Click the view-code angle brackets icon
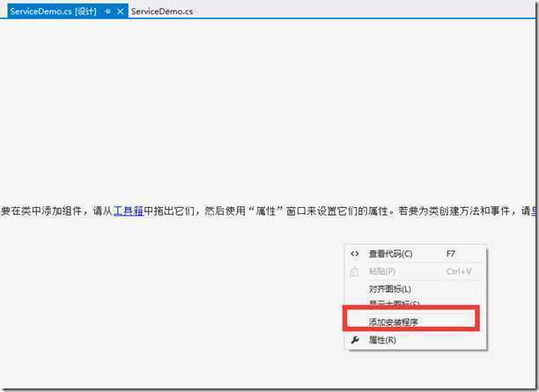 coord(355,254)
